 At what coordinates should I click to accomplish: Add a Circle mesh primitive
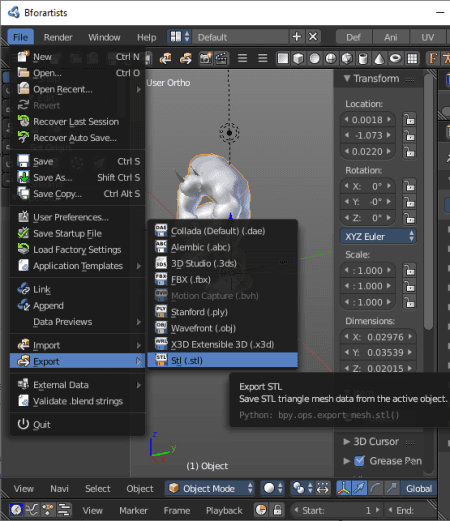tap(314, 59)
